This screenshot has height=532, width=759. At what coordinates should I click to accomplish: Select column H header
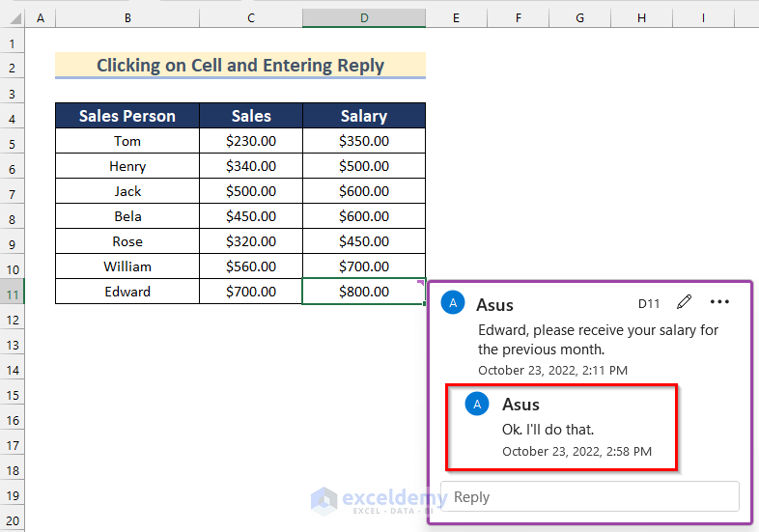pos(641,18)
